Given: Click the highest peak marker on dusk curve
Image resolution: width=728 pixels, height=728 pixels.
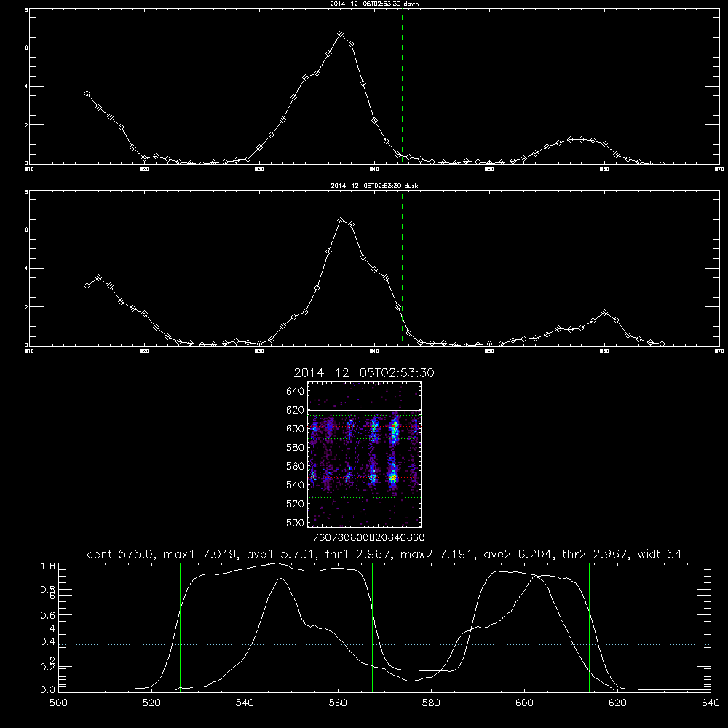Looking at the screenshot, I should (340, 221).
